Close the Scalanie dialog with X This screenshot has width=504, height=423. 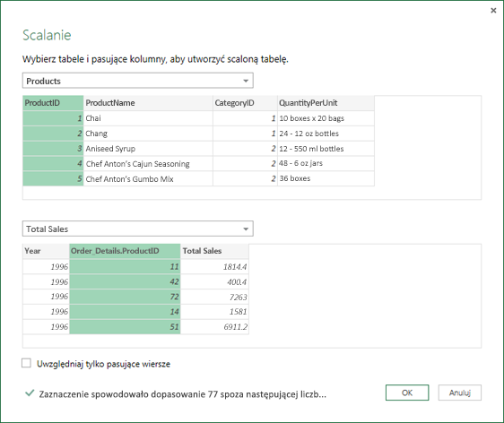(493, 11)
